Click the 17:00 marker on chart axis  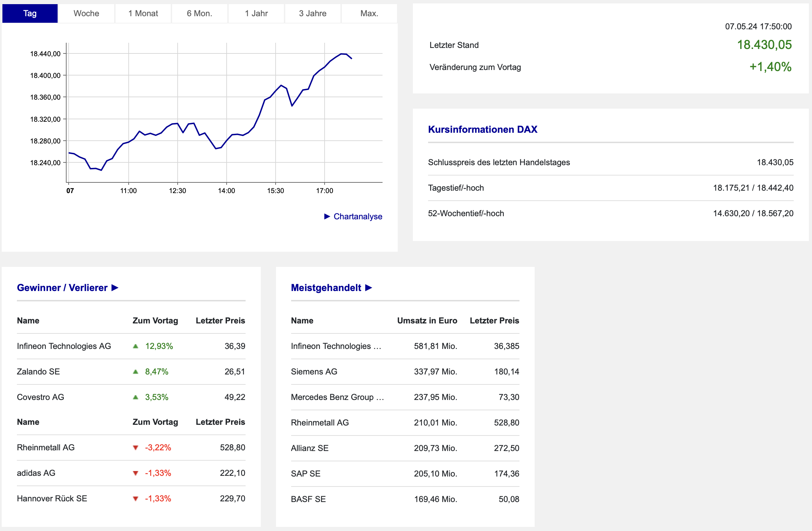click(x=324, y=191)
